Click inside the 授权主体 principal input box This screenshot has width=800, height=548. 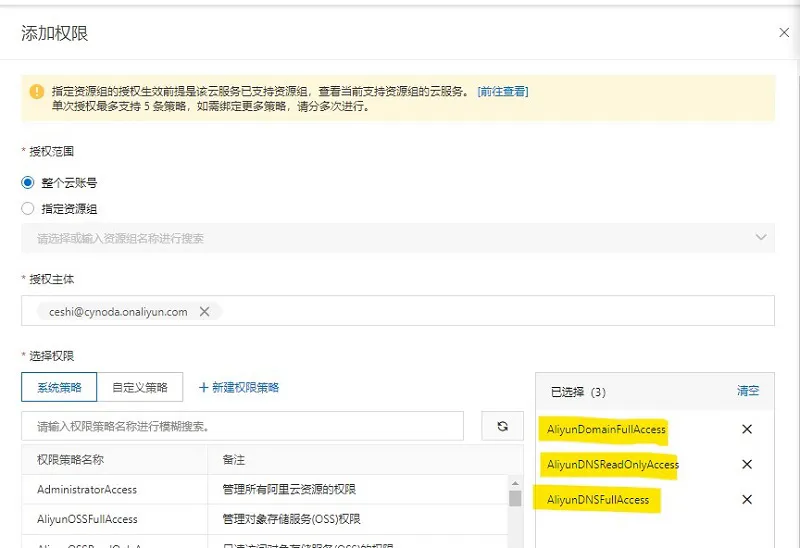click(398, 310)
